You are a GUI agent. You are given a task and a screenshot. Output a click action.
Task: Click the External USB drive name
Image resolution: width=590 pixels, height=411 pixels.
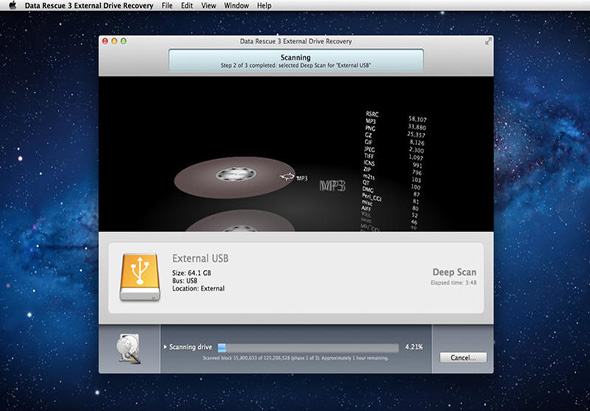tap(200, 259)
